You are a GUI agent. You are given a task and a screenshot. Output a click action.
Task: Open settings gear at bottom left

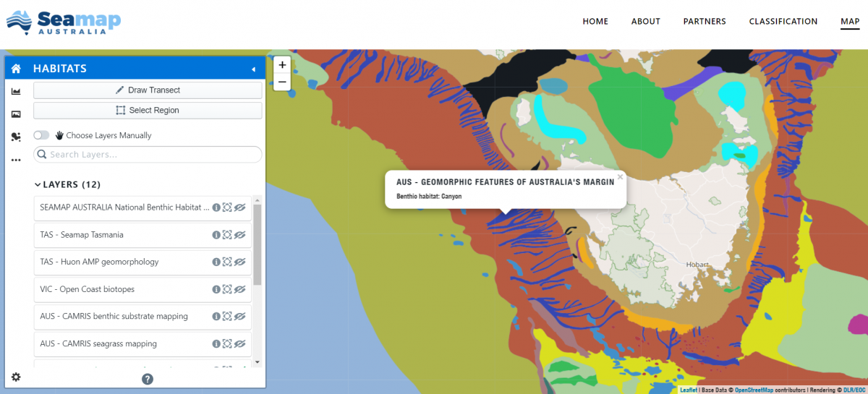click(x=16, y=377)
